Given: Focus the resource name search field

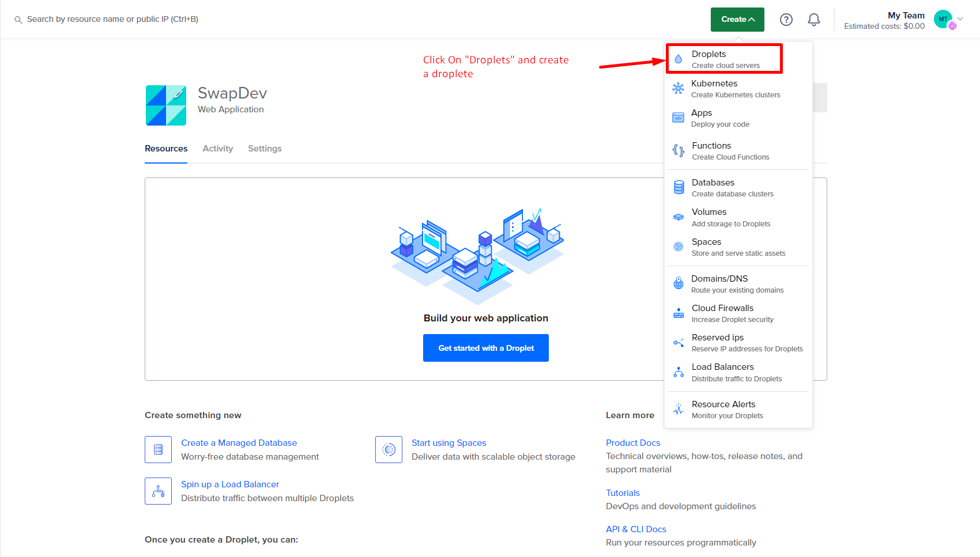Looking at the screenshot, I should (112, 19).
